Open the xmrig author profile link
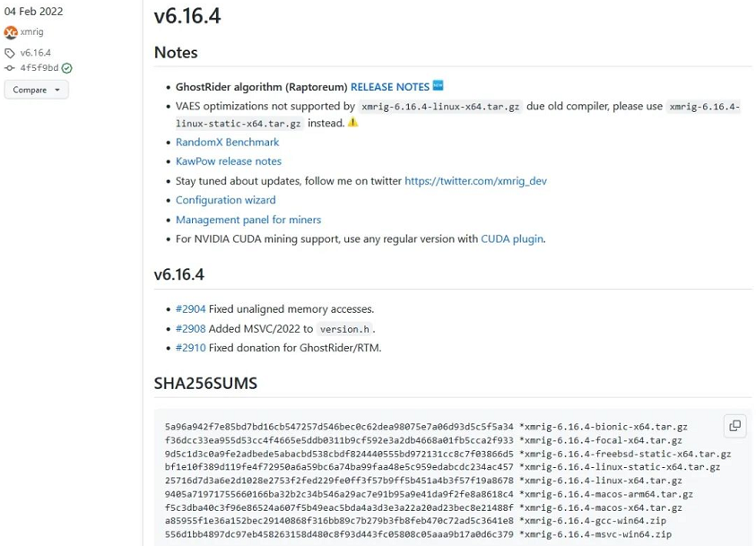This screenshot has height=546, width=756. tap(31, 32)
